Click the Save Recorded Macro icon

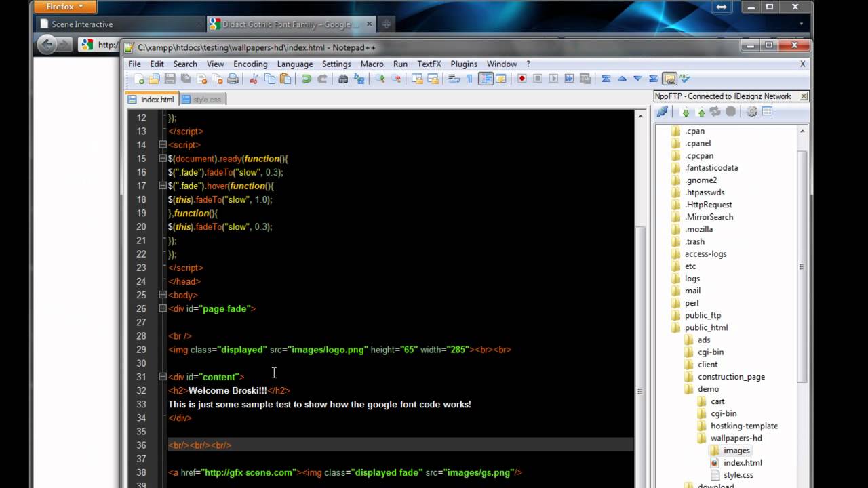click(585, 79)
